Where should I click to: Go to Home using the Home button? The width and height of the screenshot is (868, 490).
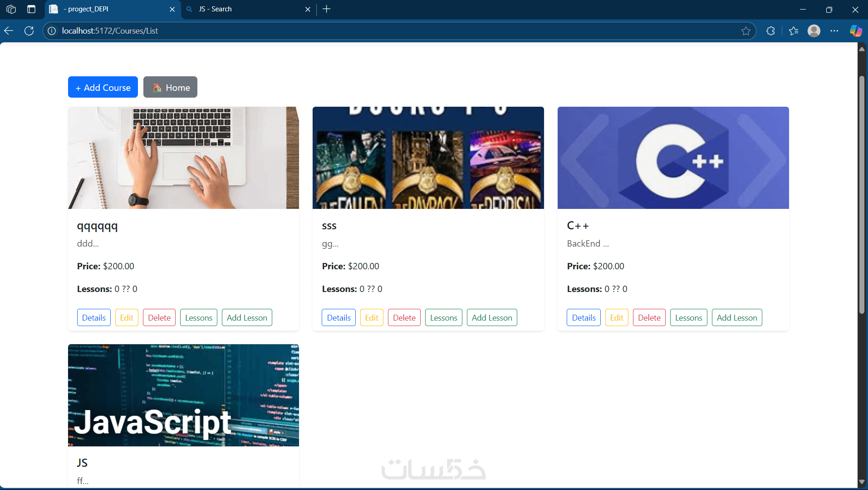click(x=170, y=87)
